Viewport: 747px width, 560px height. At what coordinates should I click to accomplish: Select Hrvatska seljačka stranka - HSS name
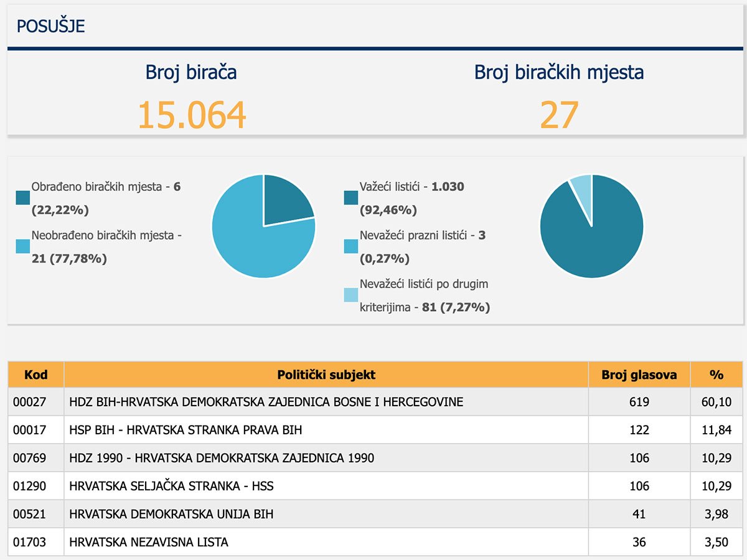coord(171,486)
